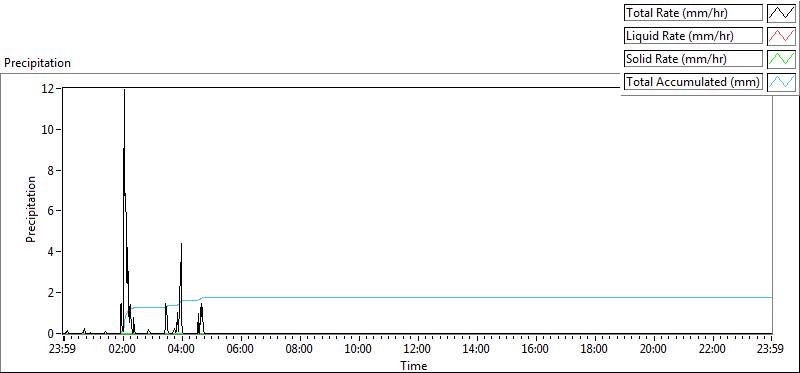The height and width of the screenshot is (373, 800).
Task: Select the Total Accumulated (mm) legend label
Action: click(x=693, y=82)
